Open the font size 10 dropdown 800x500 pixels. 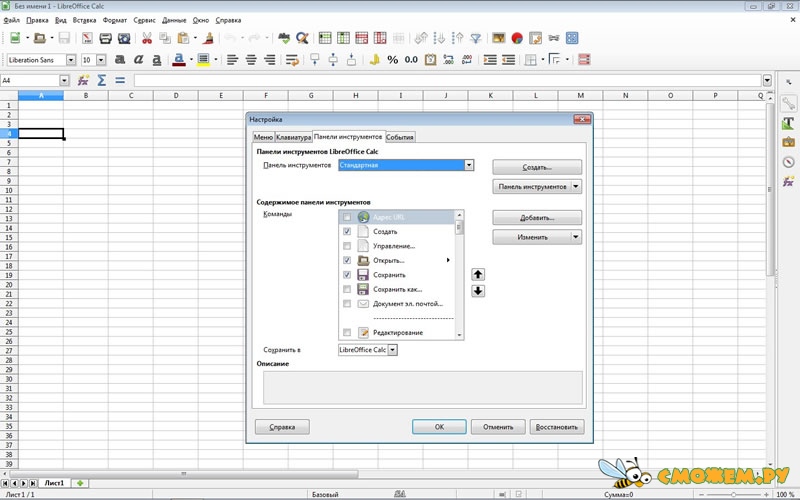101,60
